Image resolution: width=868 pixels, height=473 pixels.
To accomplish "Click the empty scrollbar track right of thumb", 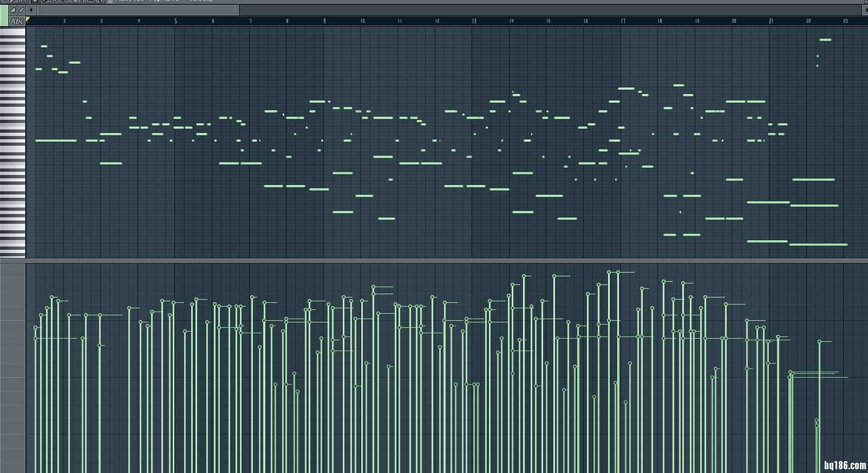I will coord(541,10).
